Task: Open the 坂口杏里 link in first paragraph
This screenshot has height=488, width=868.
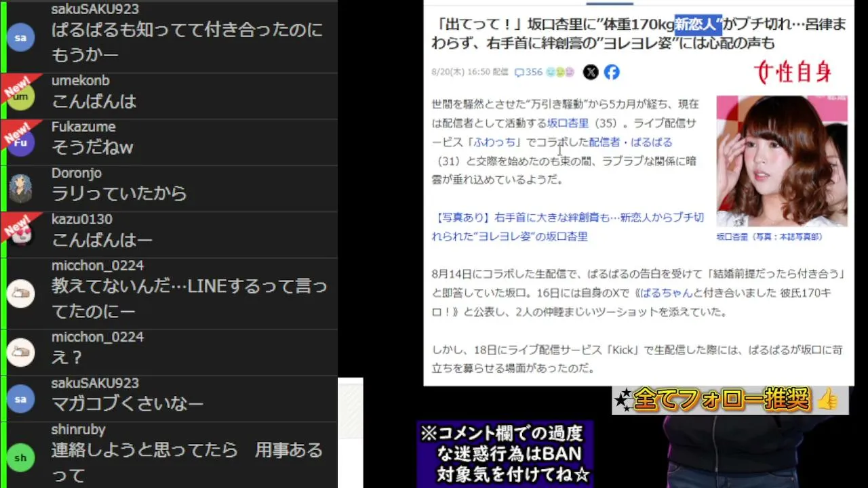Action: click(568, 123)
